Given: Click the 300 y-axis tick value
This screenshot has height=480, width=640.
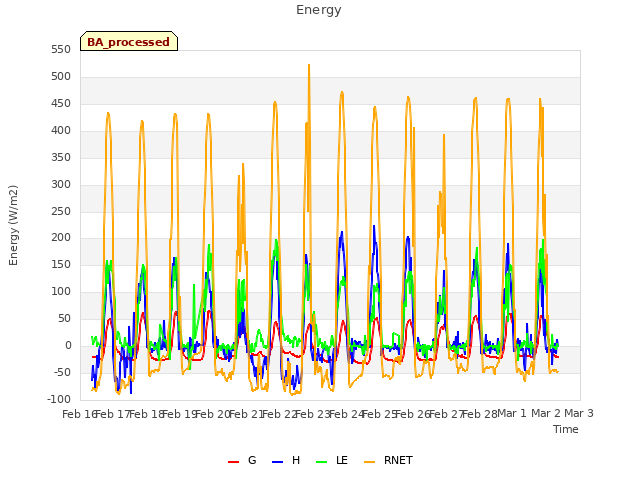Looking at the screenshot, I should point(61,184).
